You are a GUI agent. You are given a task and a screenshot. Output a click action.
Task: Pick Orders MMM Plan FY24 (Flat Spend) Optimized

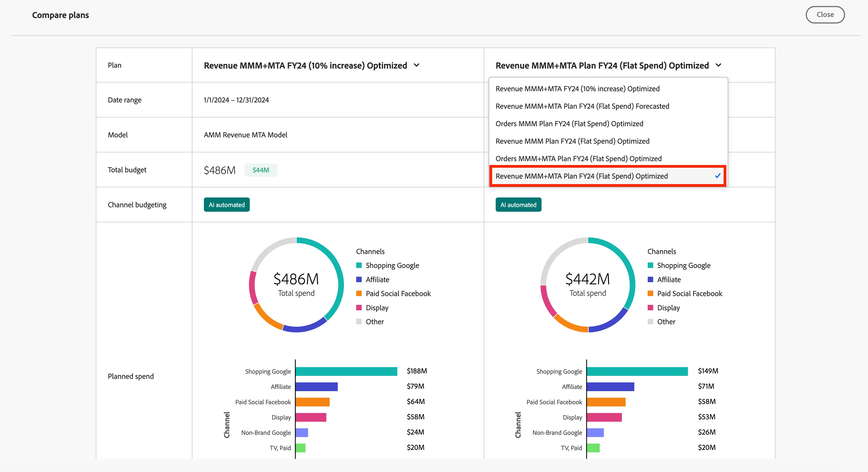click(x=608, y=124)
